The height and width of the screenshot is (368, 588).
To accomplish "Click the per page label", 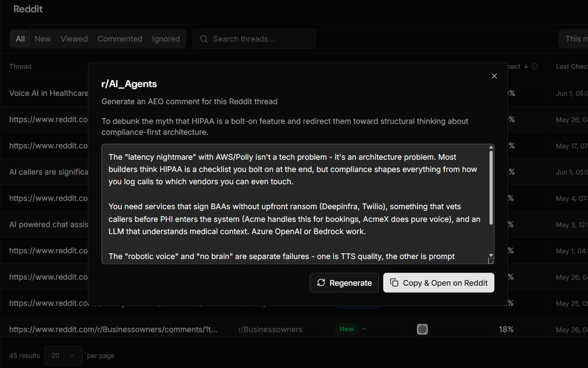I will [100, 355].
